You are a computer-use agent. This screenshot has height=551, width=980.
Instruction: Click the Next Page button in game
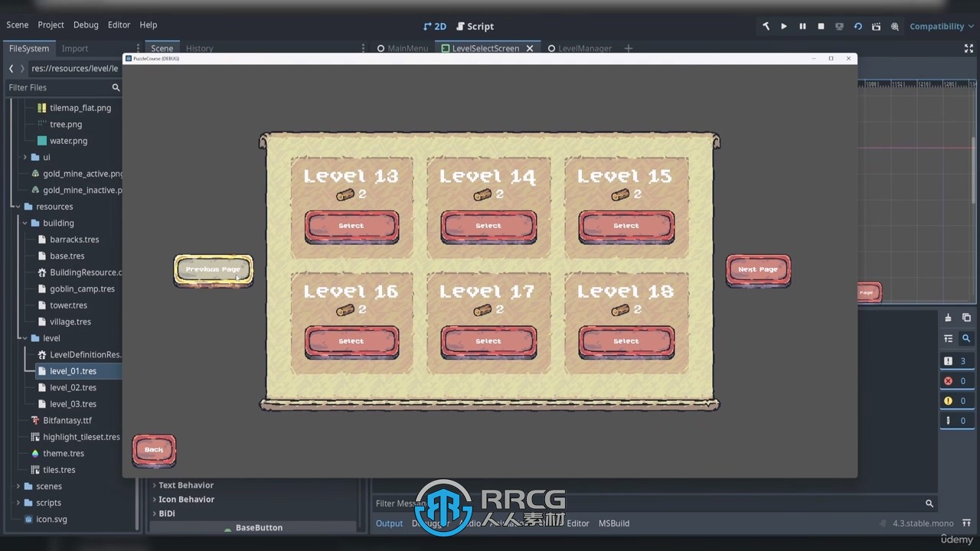click(758, 270)
